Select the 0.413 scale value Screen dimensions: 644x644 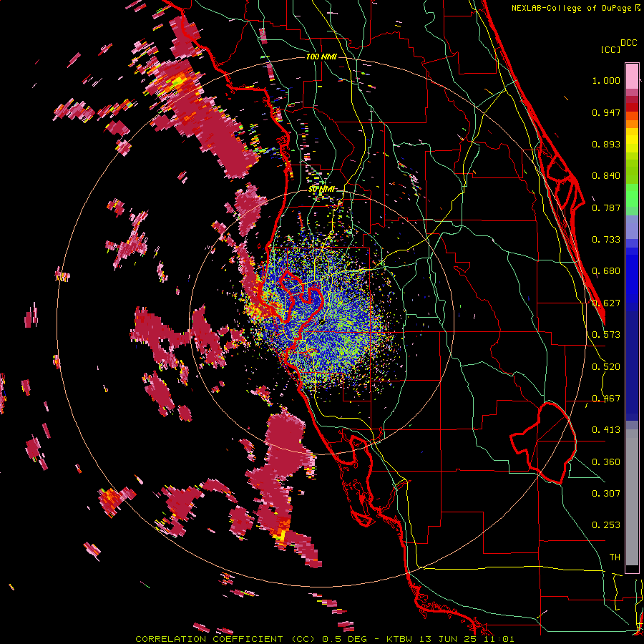coord(606,430)
